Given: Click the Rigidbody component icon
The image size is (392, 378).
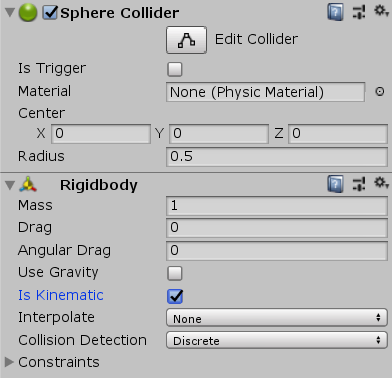Looking at the screenshot, I should click(28, 184).
